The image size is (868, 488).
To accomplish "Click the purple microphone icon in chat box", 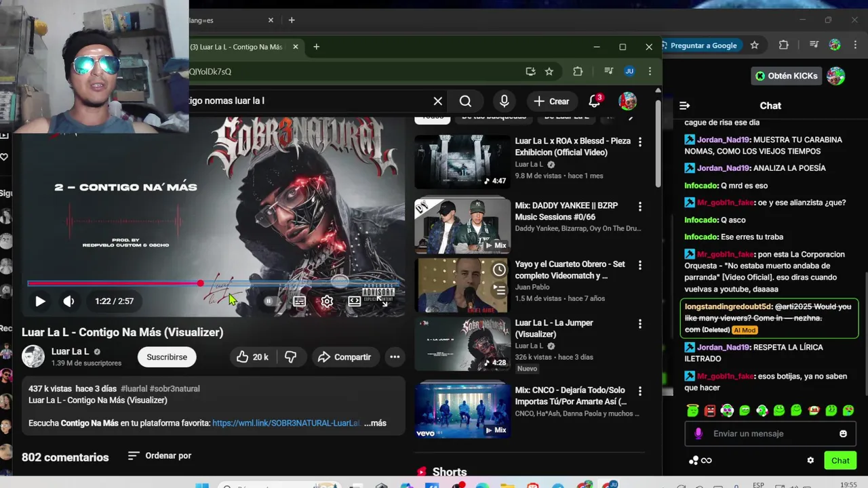I will coord(698,434).
